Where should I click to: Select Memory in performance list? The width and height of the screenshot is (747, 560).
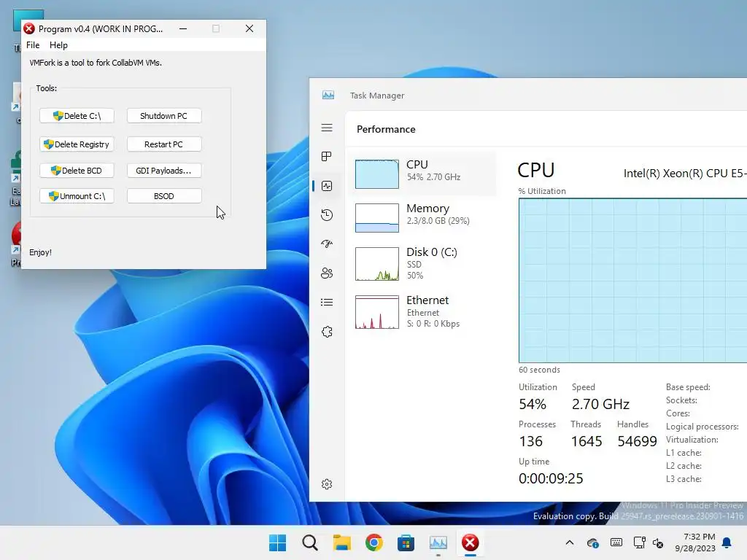coord(423,217)
